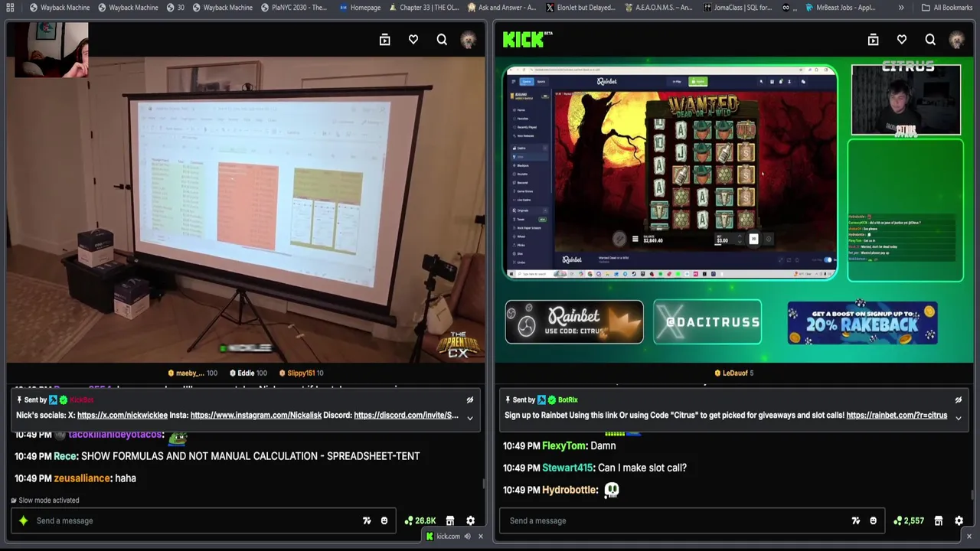980x551 pixels.
Task: Mute the kick.com tab audio indicator
Action: click(x=467, y=536)
